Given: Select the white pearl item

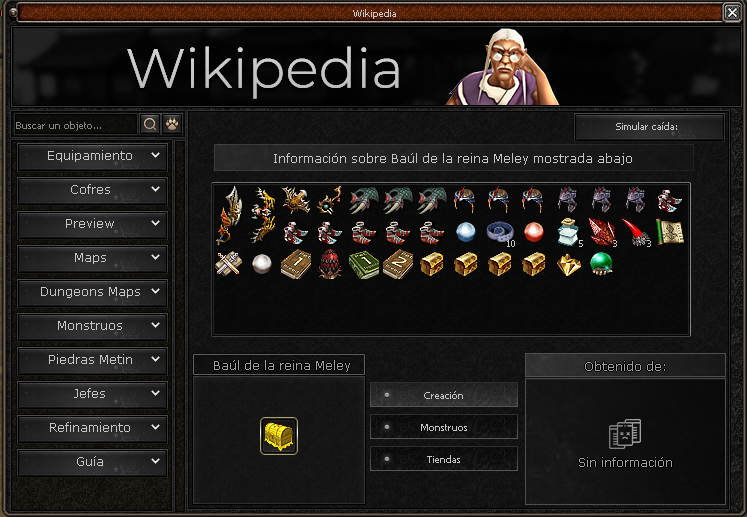Looking at the screenshot, I should pos(262,264).
